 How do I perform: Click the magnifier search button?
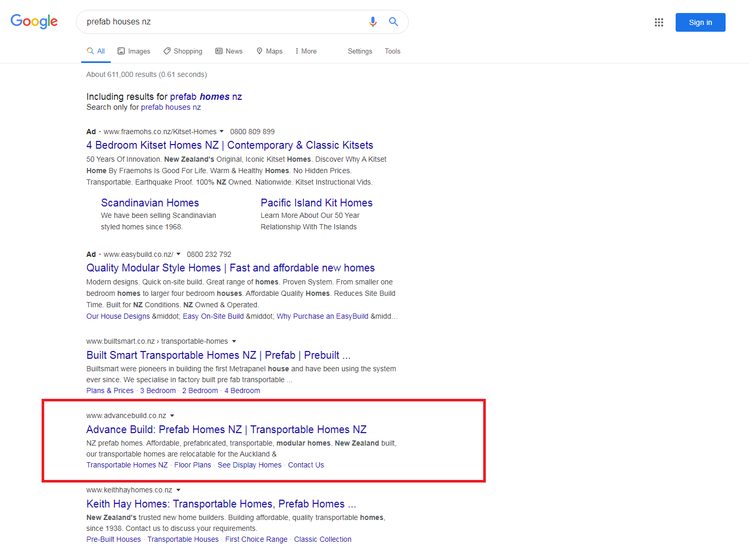[x=393, y=22]
